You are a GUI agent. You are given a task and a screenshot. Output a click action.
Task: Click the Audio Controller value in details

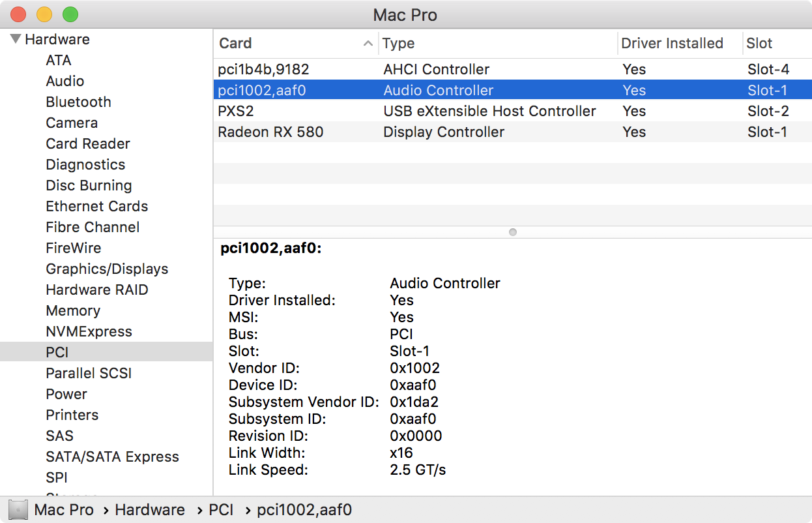(x=445, y=283)
